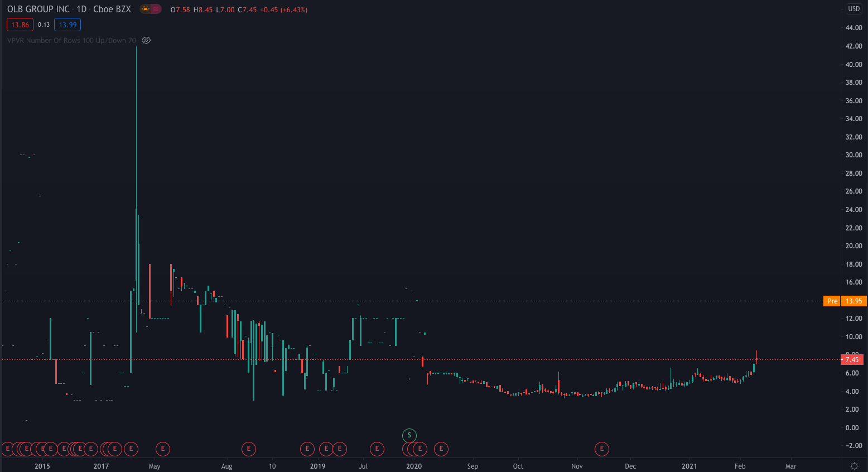Open earnings marker directly above 2019 label
This screenshot has height=472, width=868.
(x=326, y=449)
